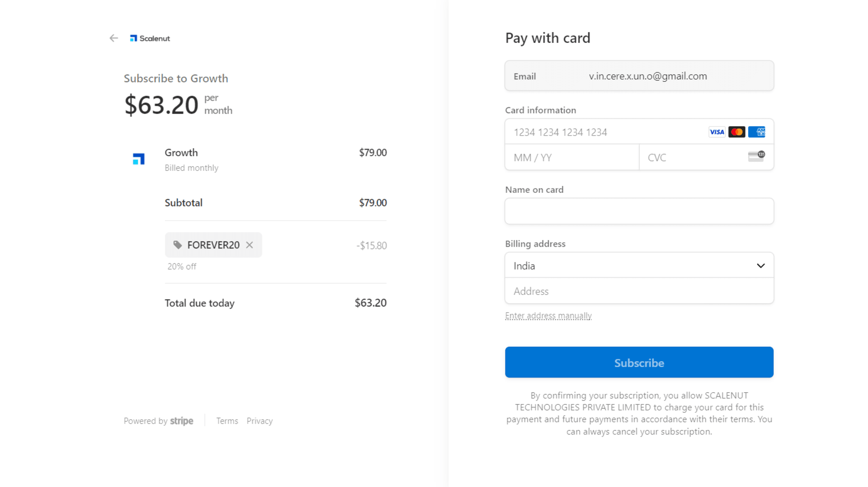Click the MM / YY expiry field
Screen dimensions: 868x487
pyautogui.click(x=572, y=157)
